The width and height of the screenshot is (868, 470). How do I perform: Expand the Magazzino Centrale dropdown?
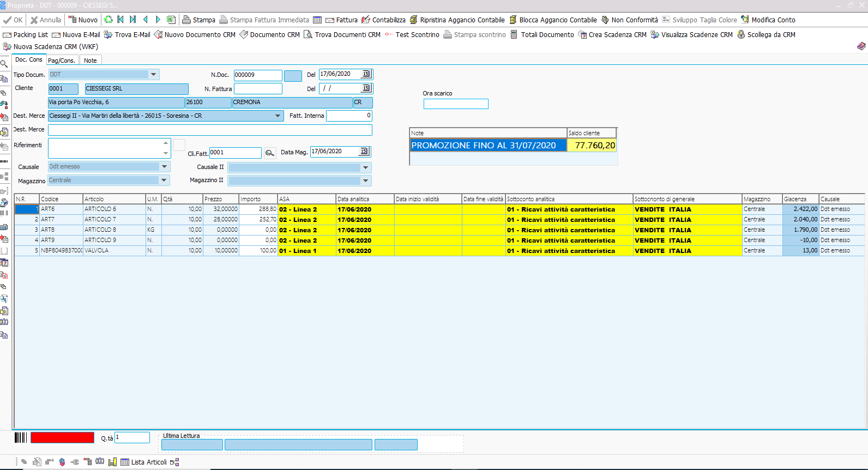164,180
